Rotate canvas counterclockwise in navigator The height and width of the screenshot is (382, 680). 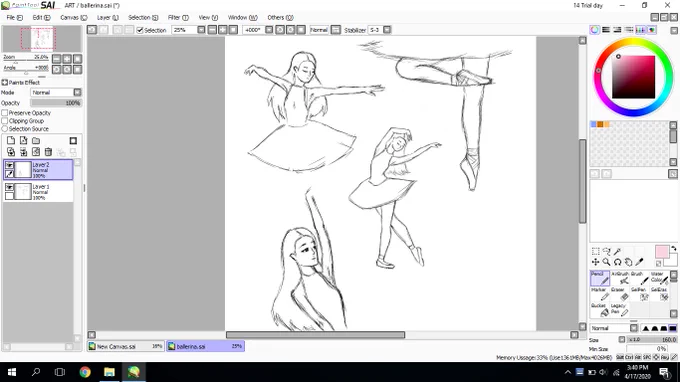pyautogui.click(x=56, y=69)
